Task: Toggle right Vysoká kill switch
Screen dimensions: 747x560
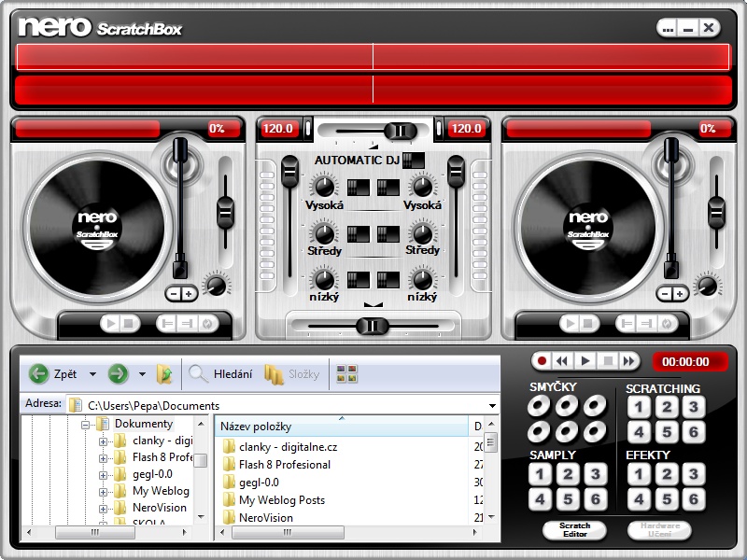Action: click(388, 188)
